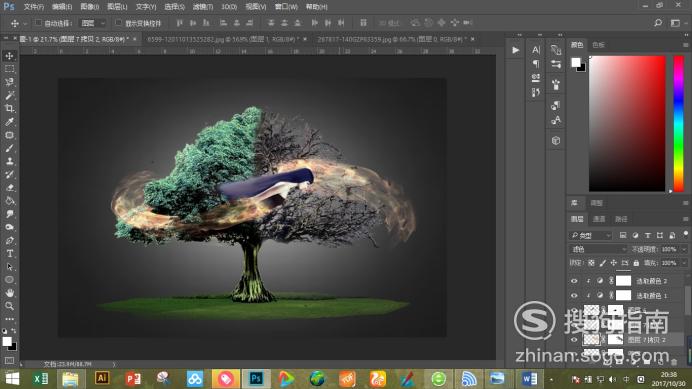The image size is (692, 389).
Task: Select the Clone Stamp tool
Action: click(9, 162)
